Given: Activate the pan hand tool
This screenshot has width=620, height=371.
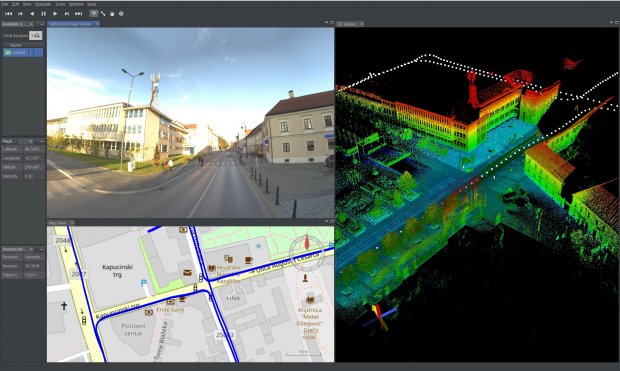Looking at the screenshot, I should point(112,14).
